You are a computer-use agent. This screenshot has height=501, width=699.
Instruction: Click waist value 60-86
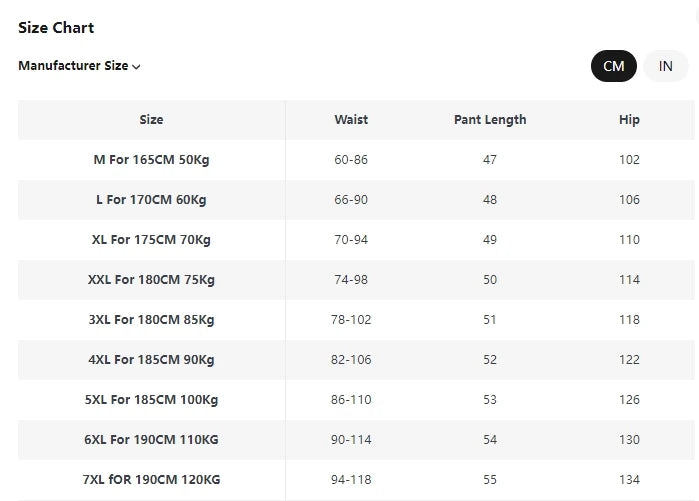351,160
